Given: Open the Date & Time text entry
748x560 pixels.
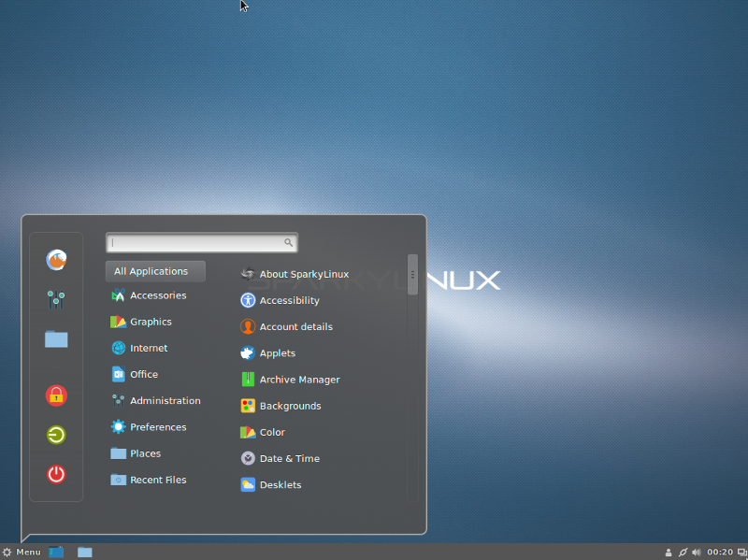Looking at the screenshot, I should coord(290,458).
